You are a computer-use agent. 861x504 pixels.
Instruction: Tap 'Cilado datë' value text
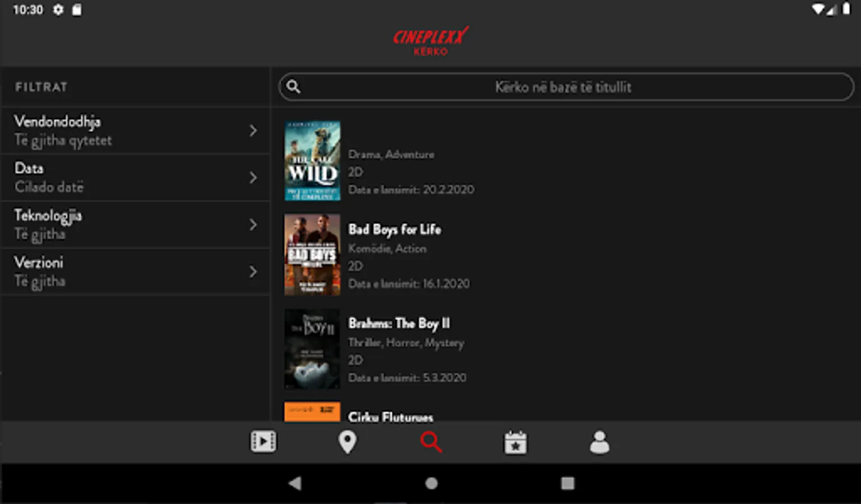click(49, 187)
